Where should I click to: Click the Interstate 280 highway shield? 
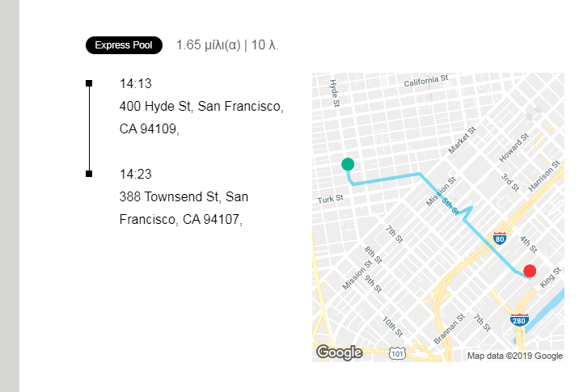(519, 319)
